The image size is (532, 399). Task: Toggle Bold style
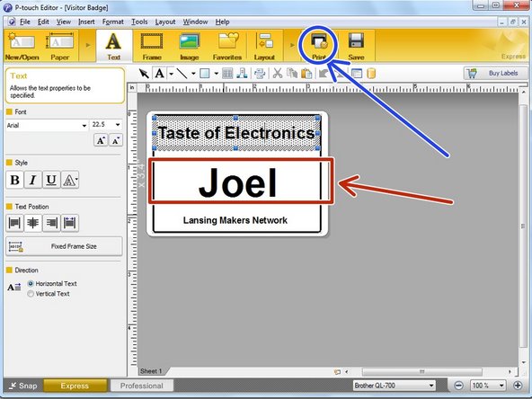tap(14, 180)
